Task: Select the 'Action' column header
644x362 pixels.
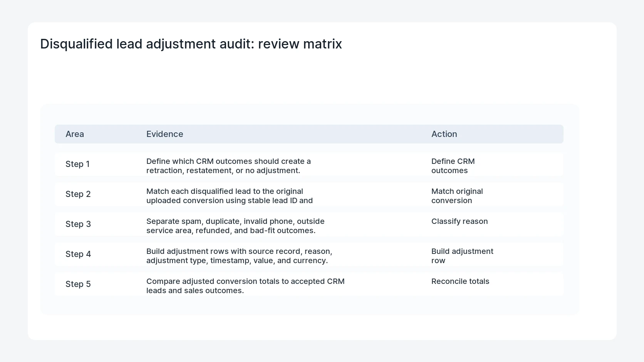Action: (444, 134)
